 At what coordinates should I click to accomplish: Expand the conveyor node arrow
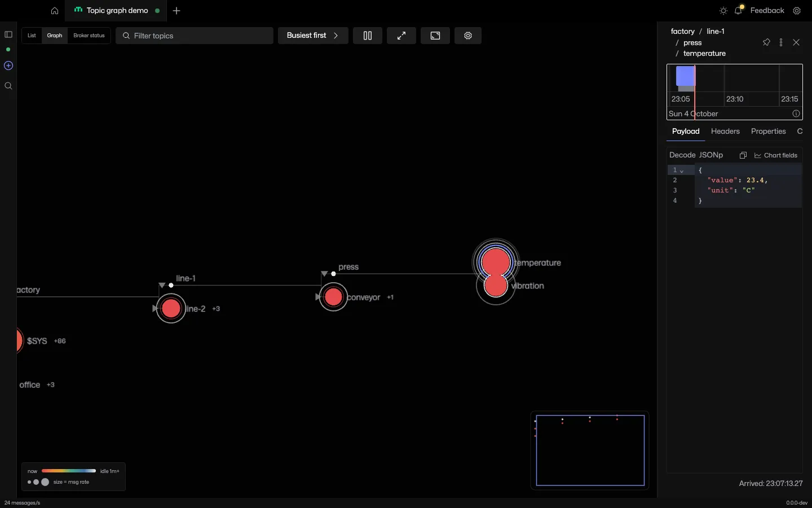point(317,297)
